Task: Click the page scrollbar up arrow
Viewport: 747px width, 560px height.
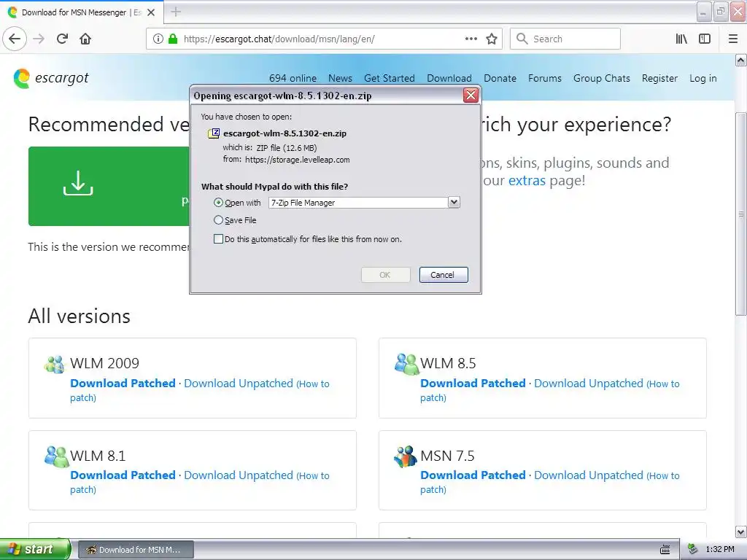Action: point(740,60)
